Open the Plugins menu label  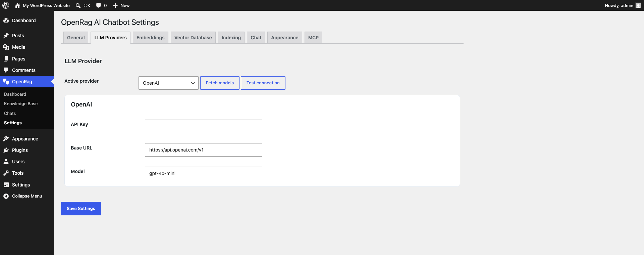[x=20, y=150]
